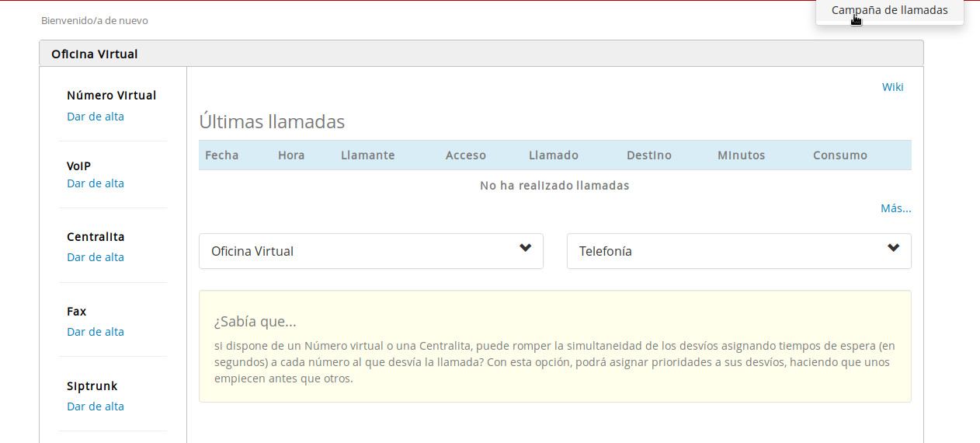The width and height of the screenshot is (980, 443).
Task: Click the Minutos column header
Action: coord(741,155)
